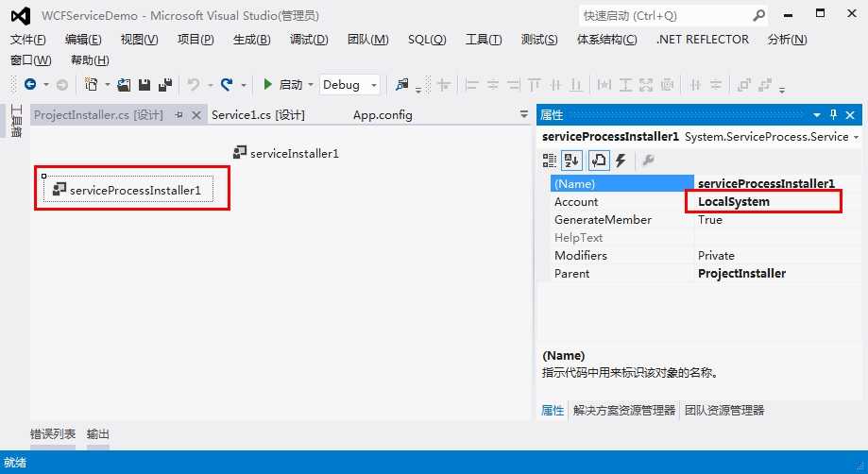The image size is (868, 474).
Task: Select the Modifiers property row
Action: pos(706,256)
